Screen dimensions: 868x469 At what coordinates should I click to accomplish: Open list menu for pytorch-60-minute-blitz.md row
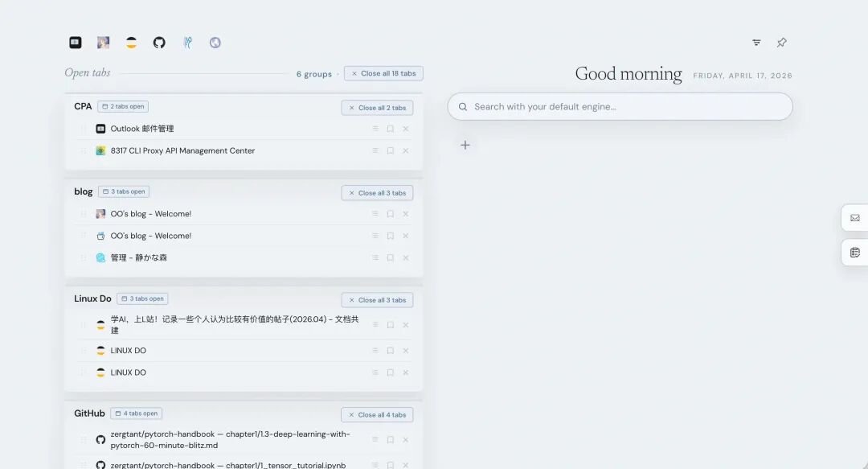point(375,439)
